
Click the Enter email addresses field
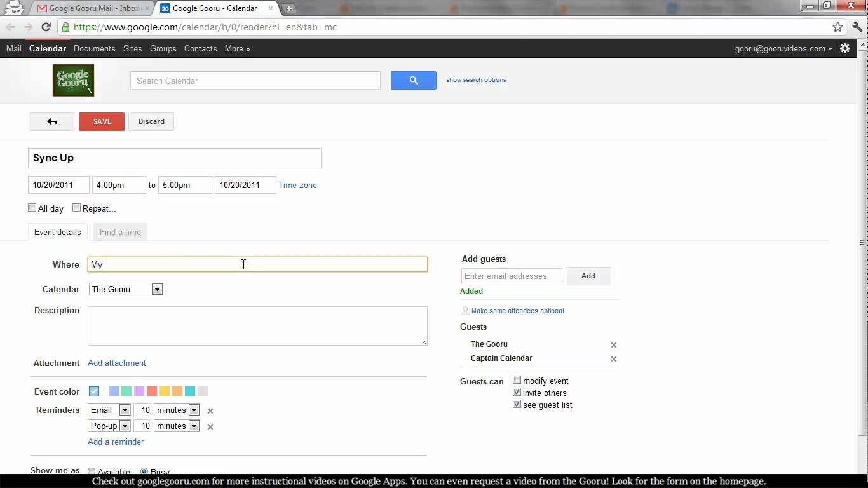point(512,276)
